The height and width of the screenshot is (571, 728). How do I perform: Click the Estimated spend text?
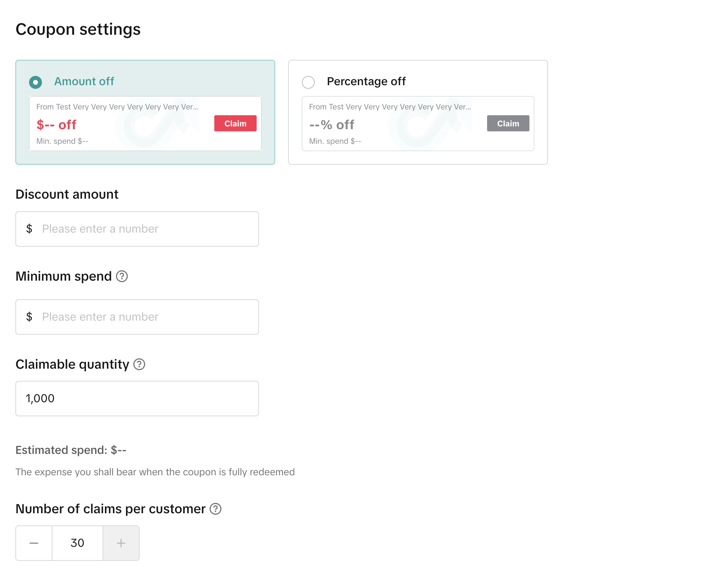71,450
